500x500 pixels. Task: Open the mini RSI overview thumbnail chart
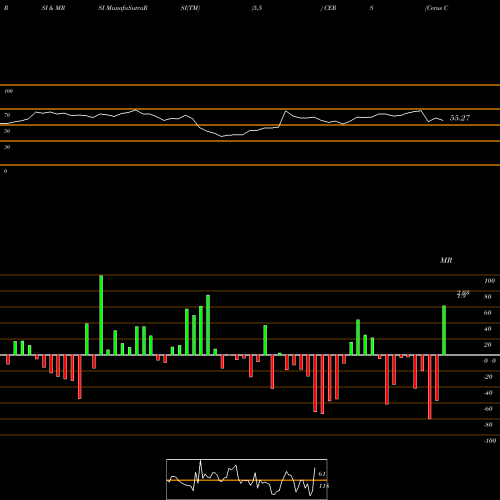pos(247,479)
